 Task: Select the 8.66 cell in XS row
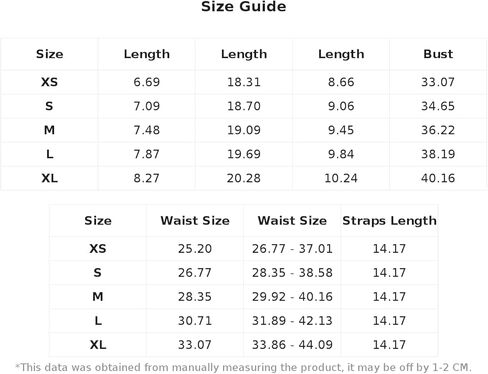point(341,82)
